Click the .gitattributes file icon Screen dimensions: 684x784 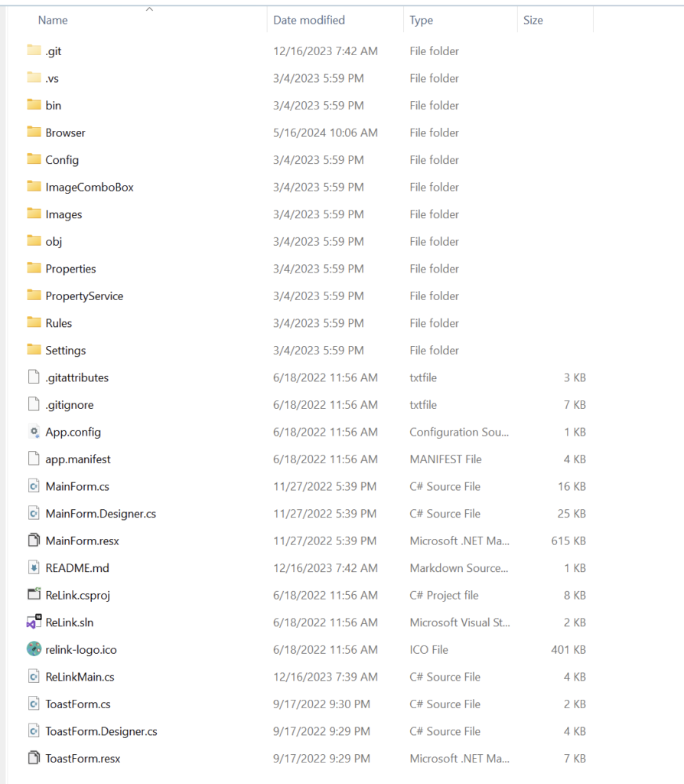(34, 377)
